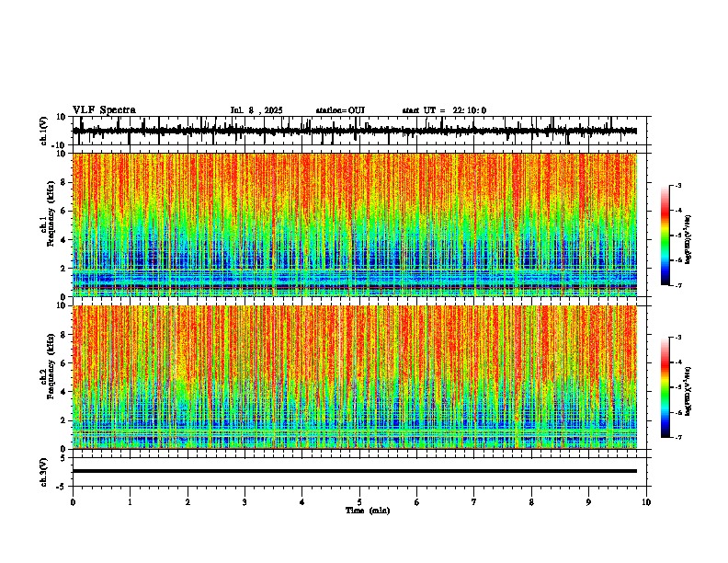The width and height of the screenshot is (728, 563).
Task: Click the ch.2 spectrogram color scale bar
Action: 665,387
